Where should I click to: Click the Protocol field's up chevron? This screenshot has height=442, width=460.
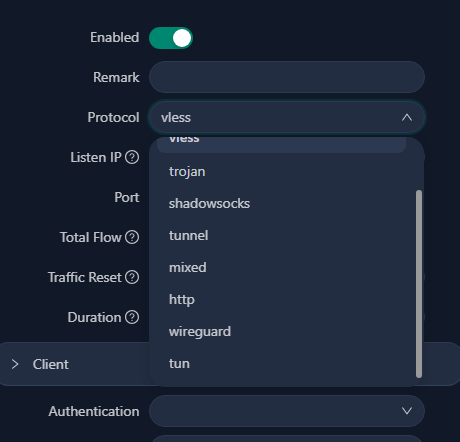(x=407, y=118)
